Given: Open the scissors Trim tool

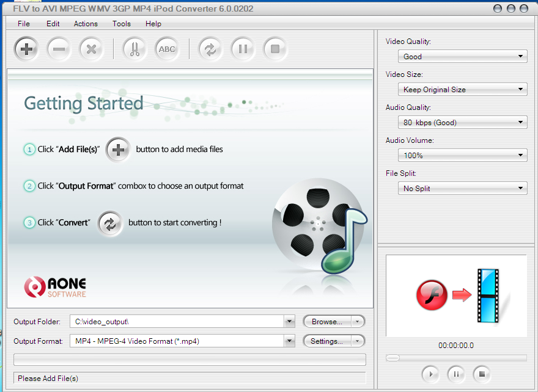Looking at the screenshot, I should [x=134, y=49].
